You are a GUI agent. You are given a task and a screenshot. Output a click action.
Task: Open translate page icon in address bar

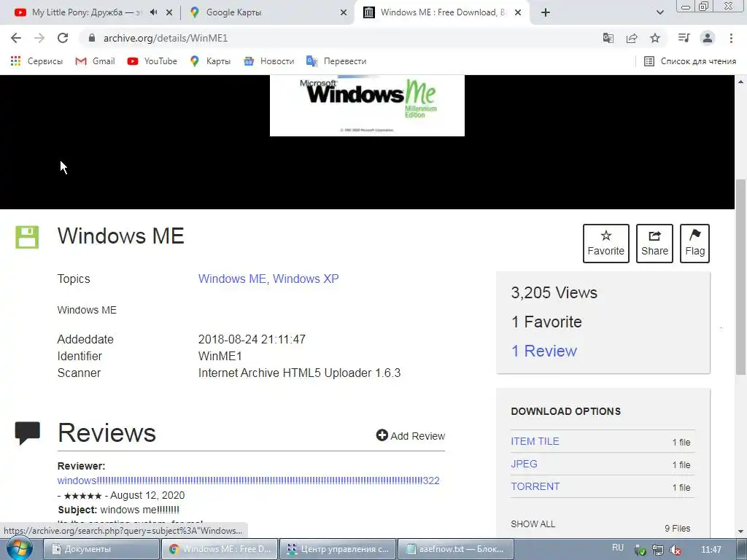click(x=608, y=38)
